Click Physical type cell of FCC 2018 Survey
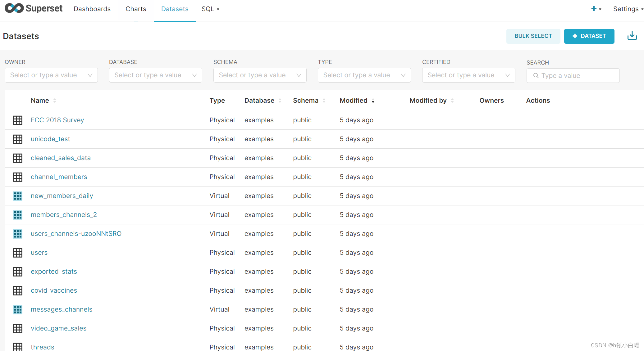 (222, 120)
